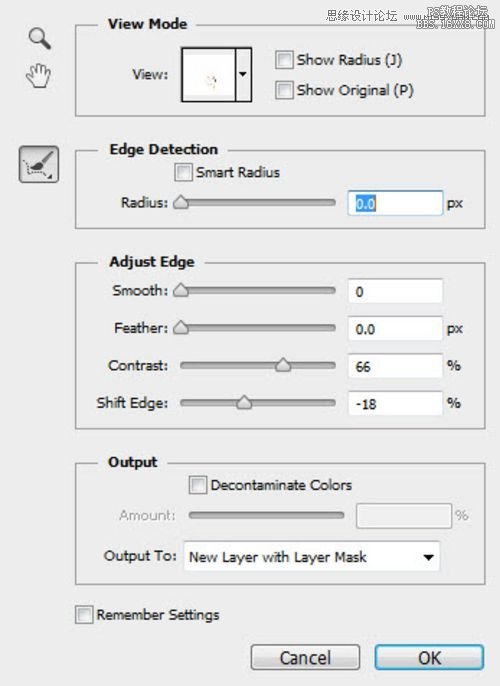Tick the Remember Settings checkbox
Viewport: 500px width, 686px height.
[x=84, y=615]
